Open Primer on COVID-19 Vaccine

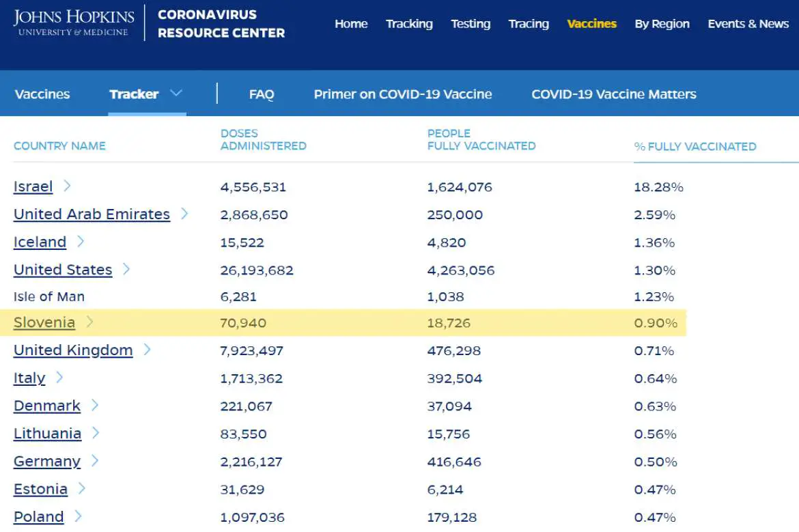pyautogui.click(x=402, y=94)
